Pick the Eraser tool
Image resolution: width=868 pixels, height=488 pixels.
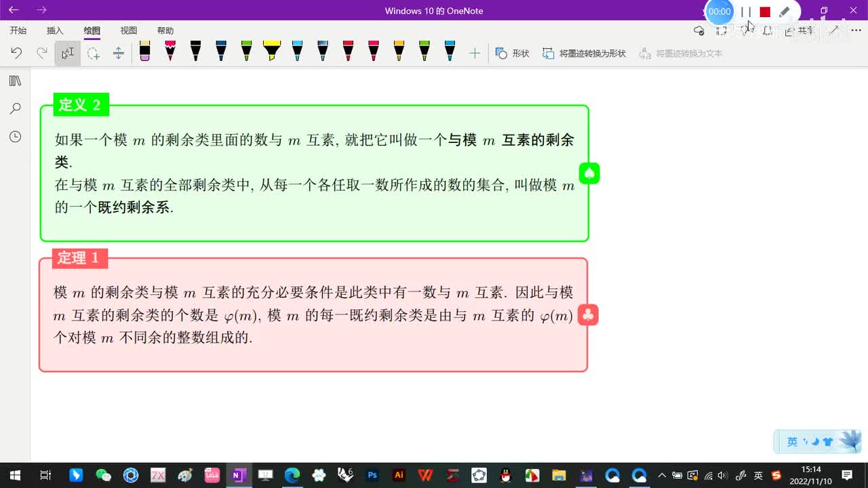coord(144,51)
